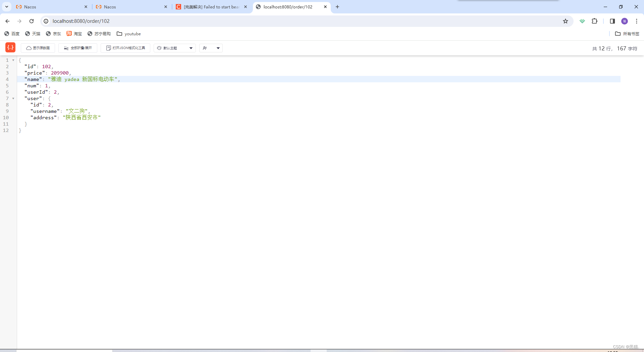Close the Failed to start bean tab

[246, 7]
